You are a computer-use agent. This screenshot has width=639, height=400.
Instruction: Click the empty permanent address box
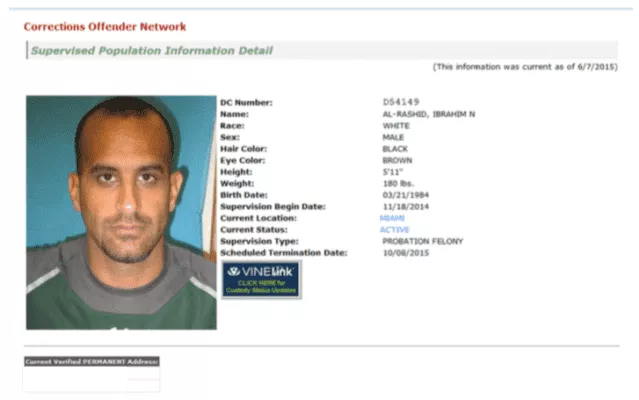(92, 379)
